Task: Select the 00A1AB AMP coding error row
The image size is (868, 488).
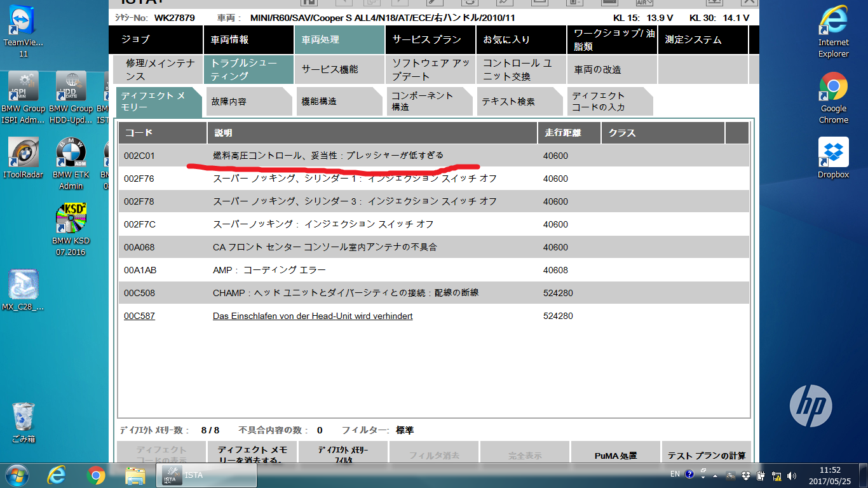Action: 433,270
